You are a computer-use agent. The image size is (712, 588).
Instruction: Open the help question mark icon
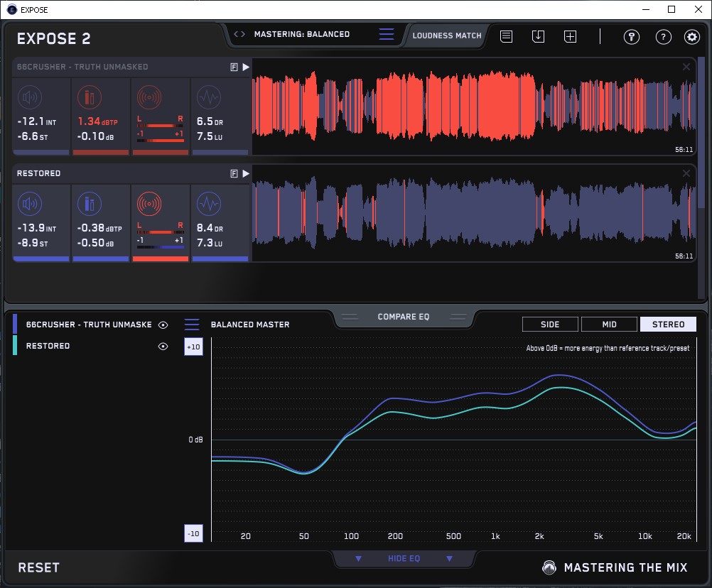[664, 37]
